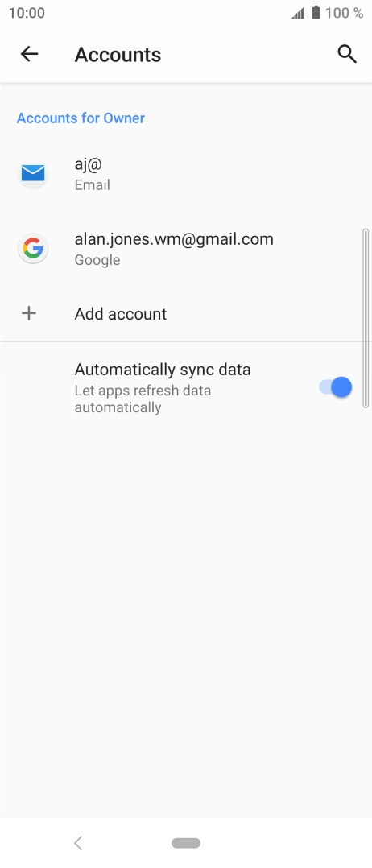Tap the signal strength icon

[298, 13]
